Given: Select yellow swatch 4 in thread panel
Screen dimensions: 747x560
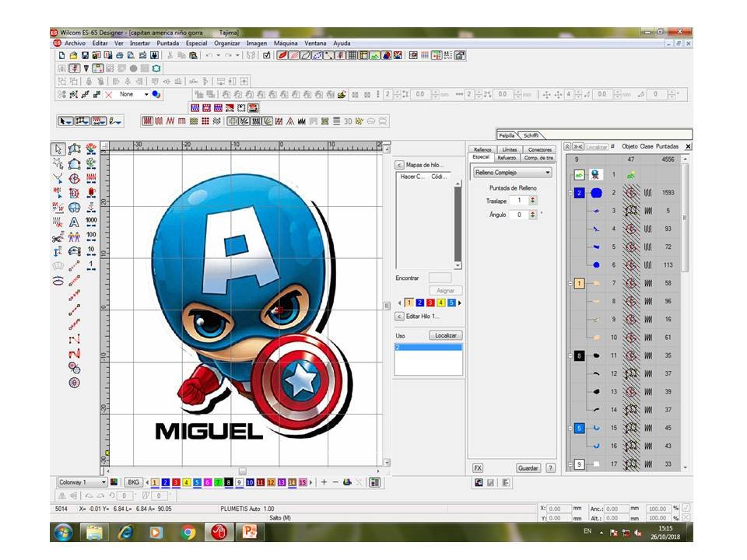Looking at the screenshot, I should [x=440, y=303].
